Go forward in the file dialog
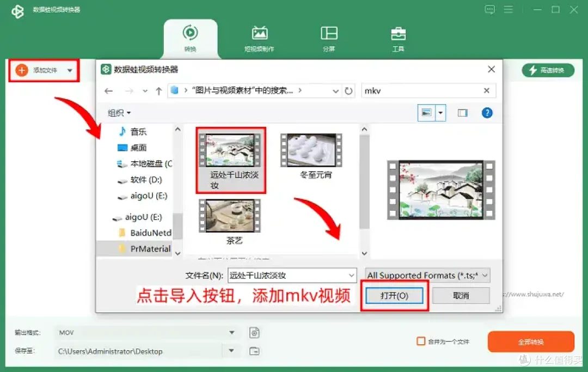The height and width of the screenshot is (372, 588). point(129,91)
